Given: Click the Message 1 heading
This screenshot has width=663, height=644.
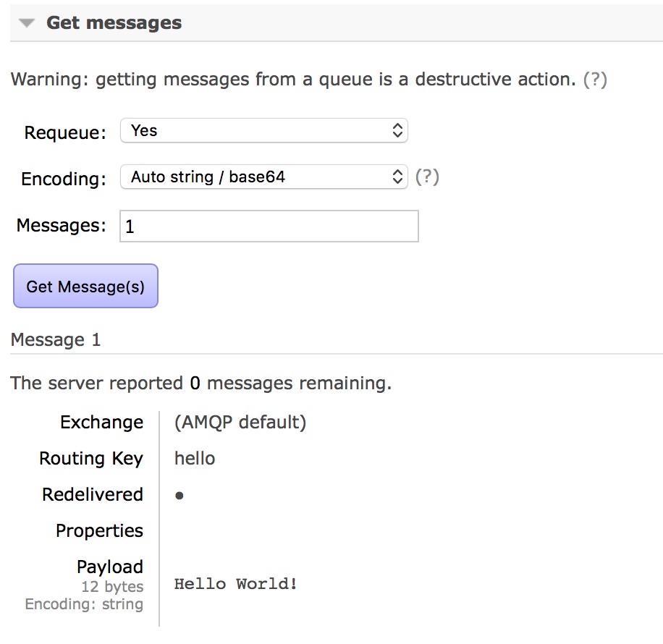Looking at the screenshot, I should 56,339.
